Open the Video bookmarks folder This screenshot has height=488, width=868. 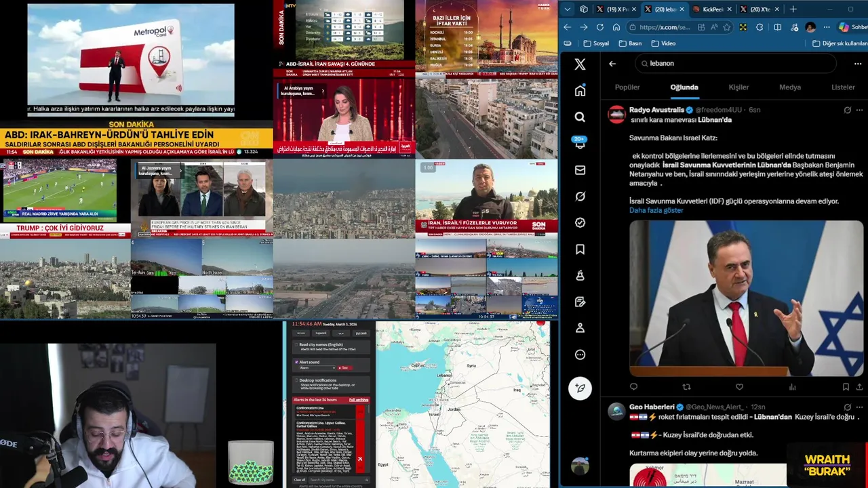pos(663,43)
